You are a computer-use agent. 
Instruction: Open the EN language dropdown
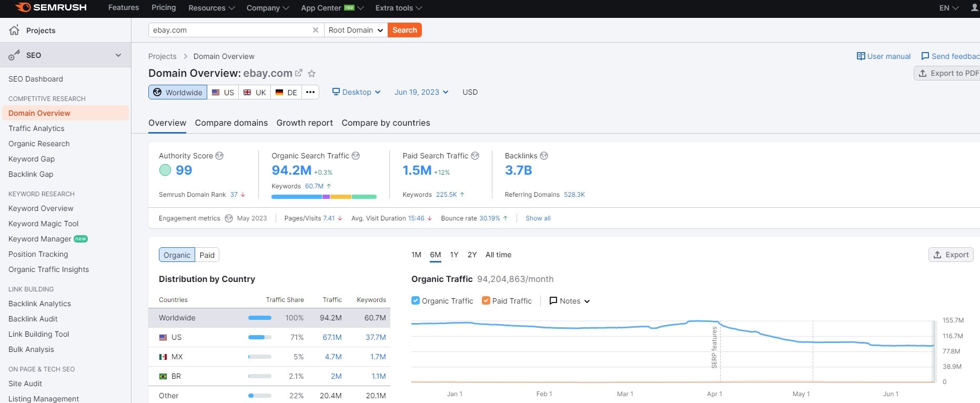coord(949,8)
